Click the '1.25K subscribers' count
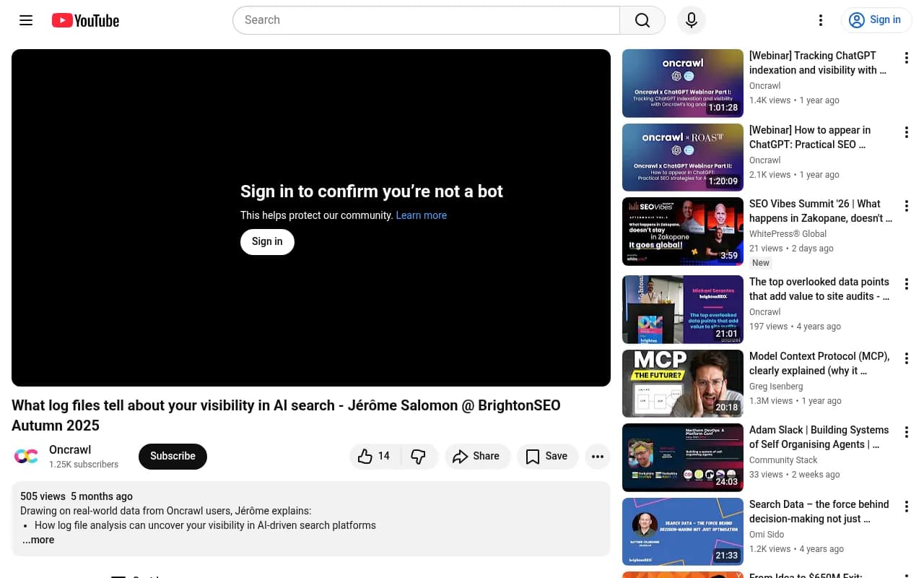Viewport: 924px width, 578px height. tap(84, 465)
